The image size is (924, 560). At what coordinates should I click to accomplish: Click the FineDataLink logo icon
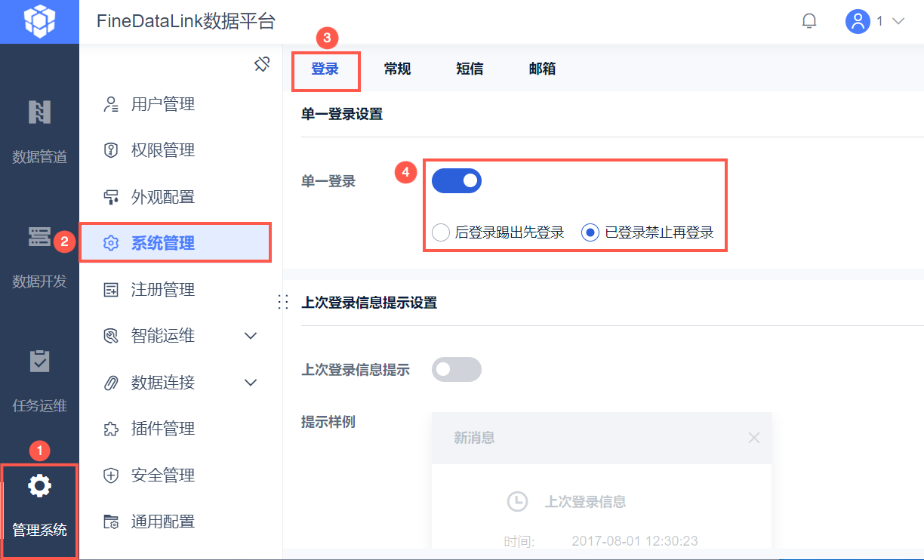click(39, 21)
